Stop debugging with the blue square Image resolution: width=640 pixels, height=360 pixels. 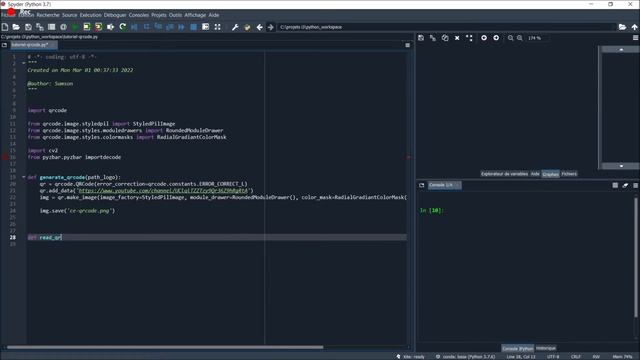[193, 27]
